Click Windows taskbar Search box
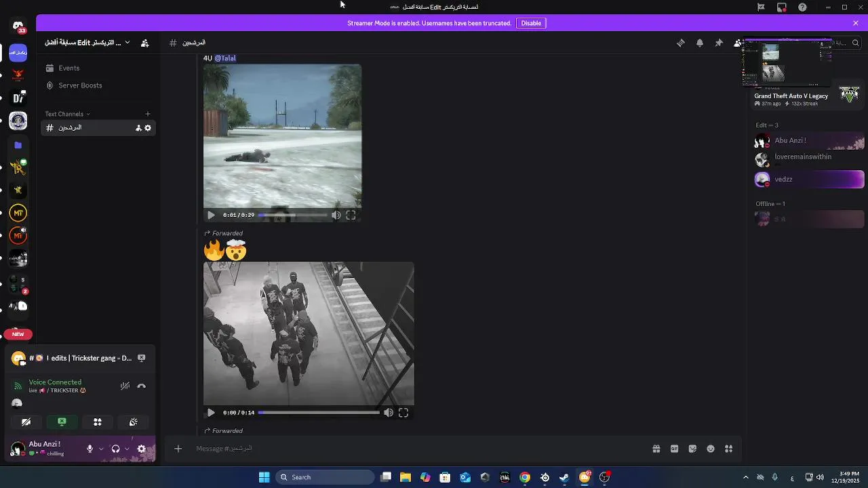 tap(325, 477)
